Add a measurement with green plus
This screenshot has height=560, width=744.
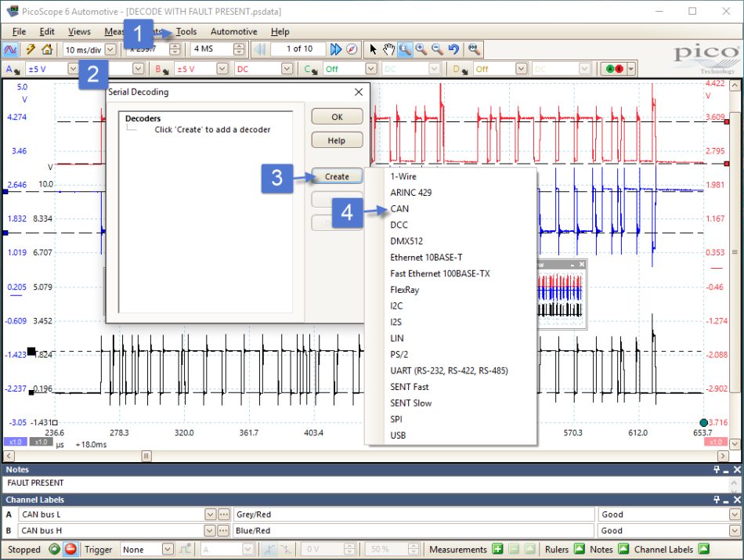tap(497, 549)
